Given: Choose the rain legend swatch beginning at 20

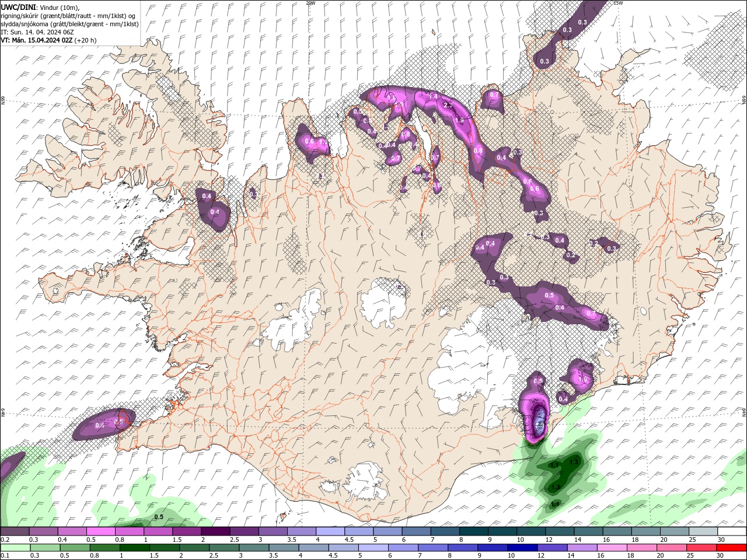Looking at the screenshot, I should [x=672, y=548].
